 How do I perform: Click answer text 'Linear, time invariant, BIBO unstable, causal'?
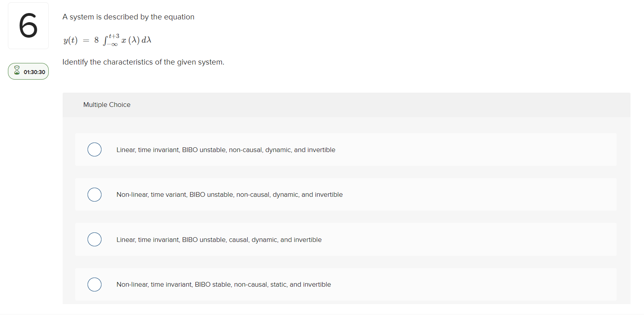(x=219, y=240)
